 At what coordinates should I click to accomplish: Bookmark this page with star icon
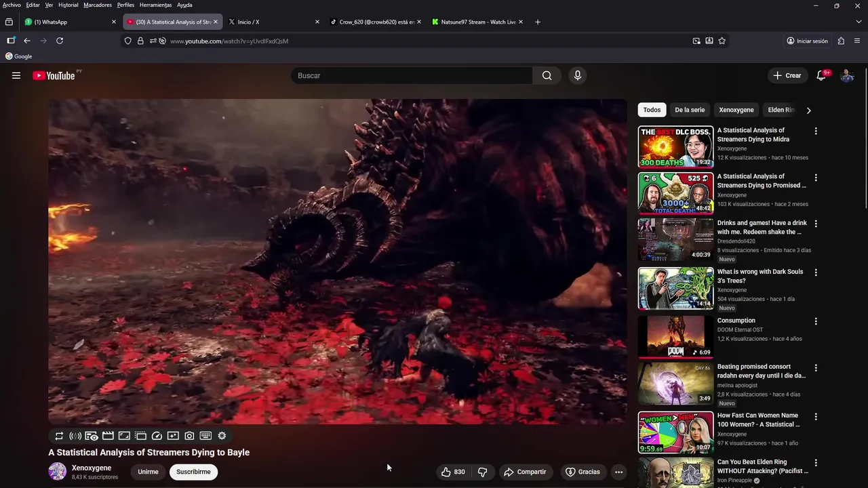coord(722,41)
